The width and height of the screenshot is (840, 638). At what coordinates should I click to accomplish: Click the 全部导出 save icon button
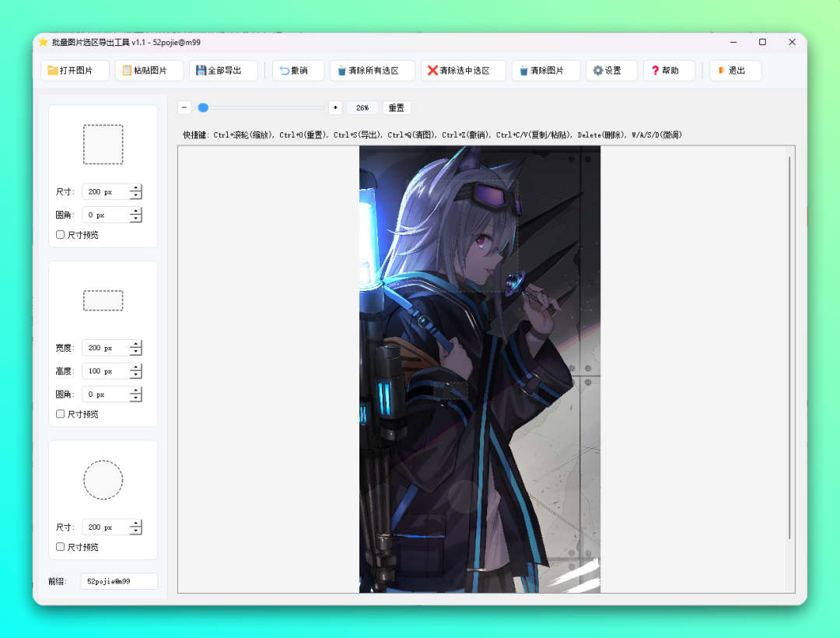tap(223, 71)
